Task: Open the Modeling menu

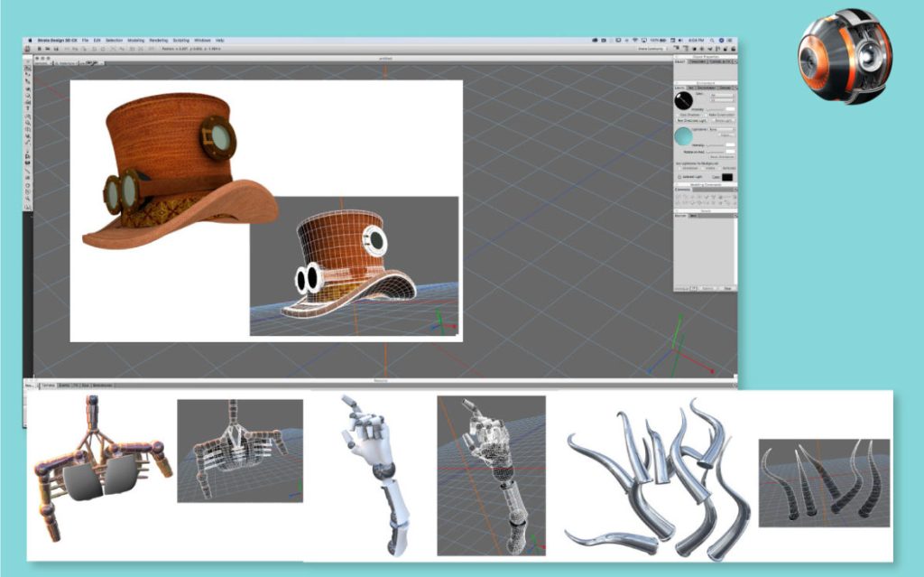Action: click(136, 41)
